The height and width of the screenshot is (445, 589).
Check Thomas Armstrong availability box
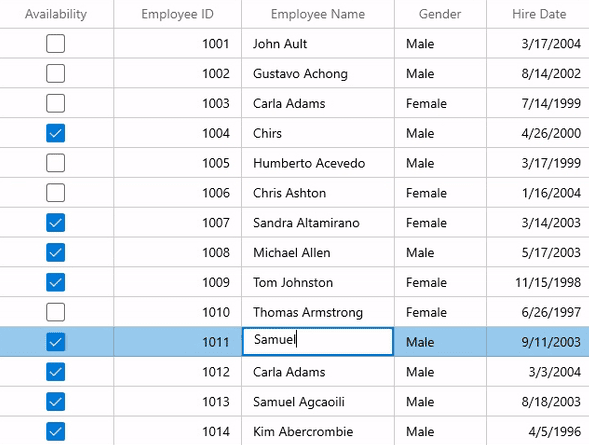[x=56, y=312]
